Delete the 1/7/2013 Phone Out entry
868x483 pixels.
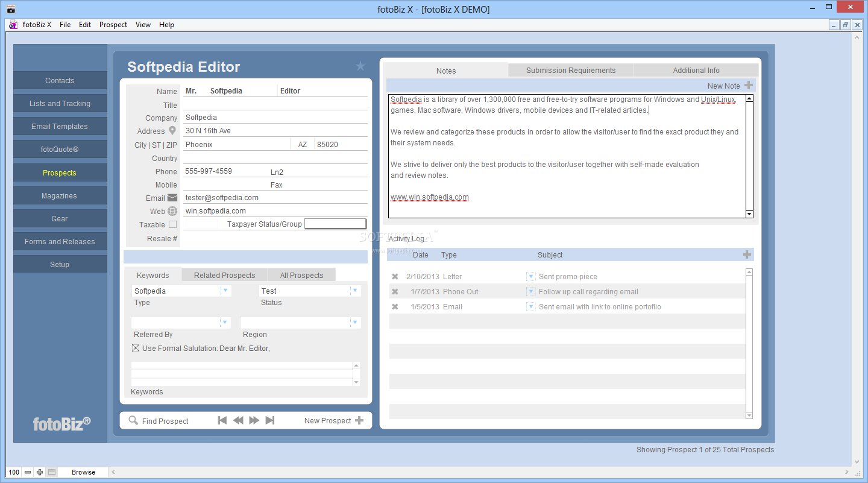click(395, 292)
